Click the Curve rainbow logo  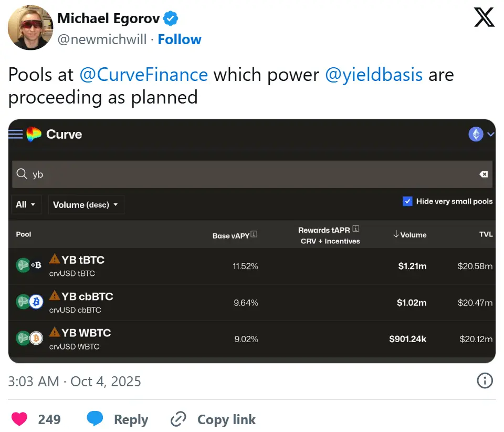[x=34, y=135]
